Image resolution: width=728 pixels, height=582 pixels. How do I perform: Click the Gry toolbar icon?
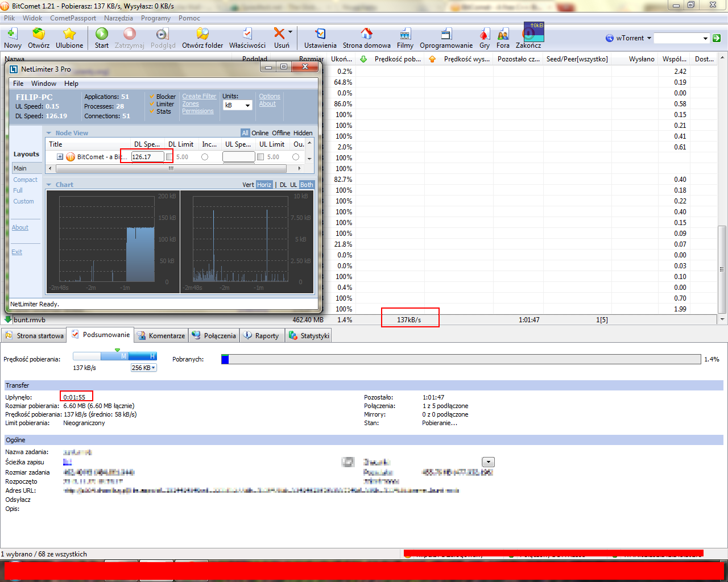click(485, 34)
